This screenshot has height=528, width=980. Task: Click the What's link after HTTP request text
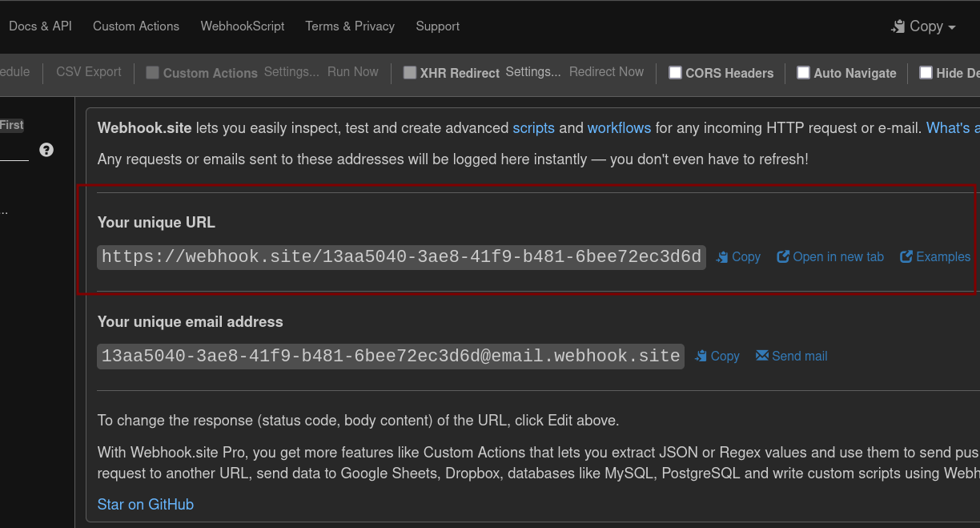[953, 128]
